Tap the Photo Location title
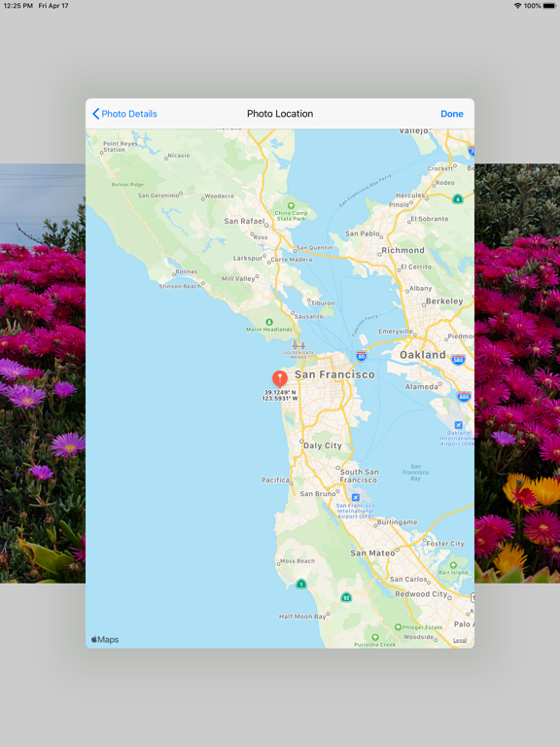The height and width of the screenshot is (747, 560). pos(280,114)
